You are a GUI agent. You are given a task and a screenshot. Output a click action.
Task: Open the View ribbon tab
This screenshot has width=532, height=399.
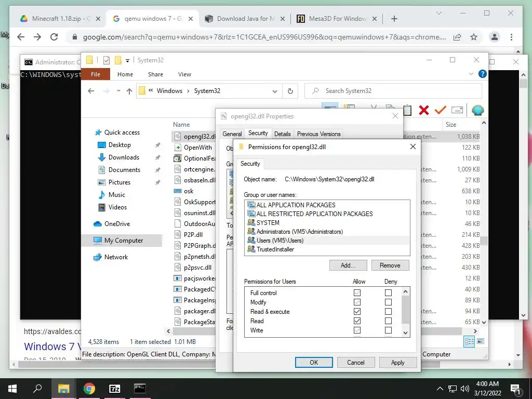click(x=184, y=74)
